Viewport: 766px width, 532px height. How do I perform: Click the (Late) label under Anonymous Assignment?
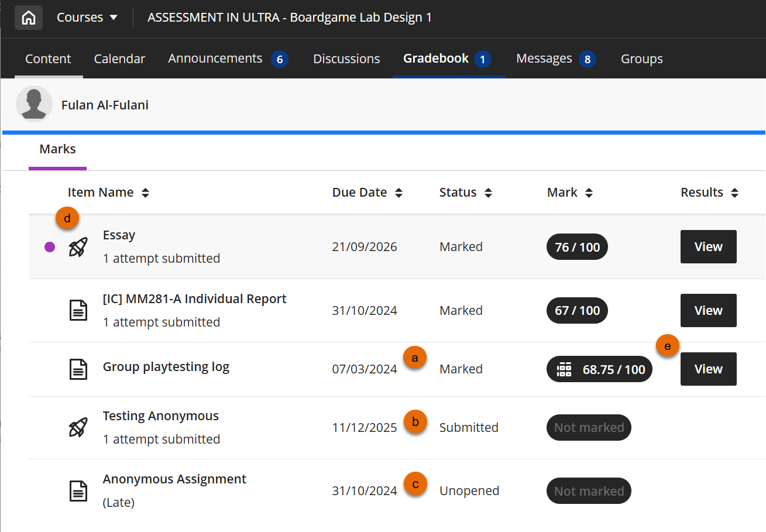point(119,503)
